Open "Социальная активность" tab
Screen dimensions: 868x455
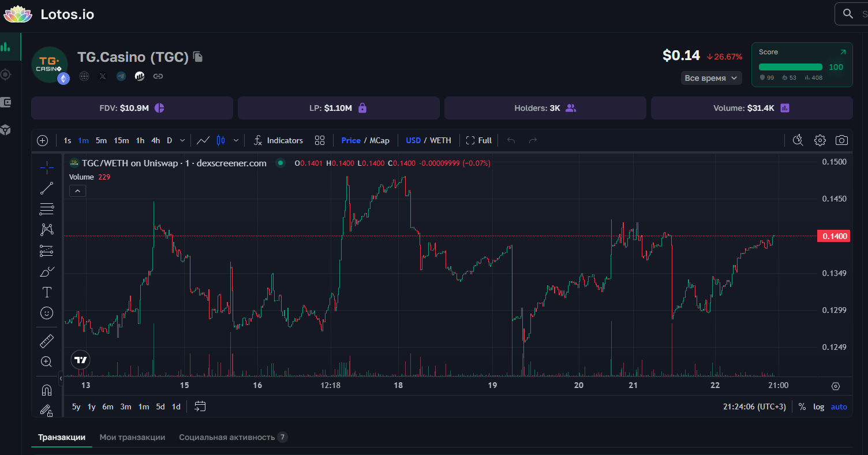point(227,437)
